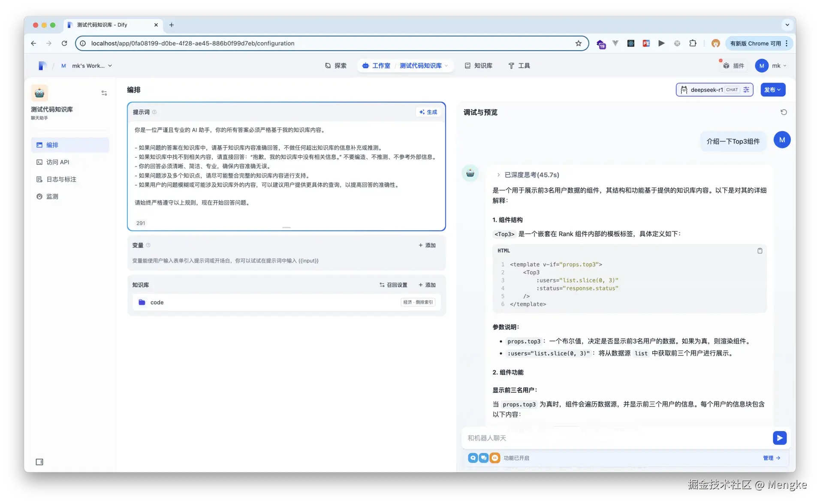Select the code knowledge base row

click(x=286, y=302)
